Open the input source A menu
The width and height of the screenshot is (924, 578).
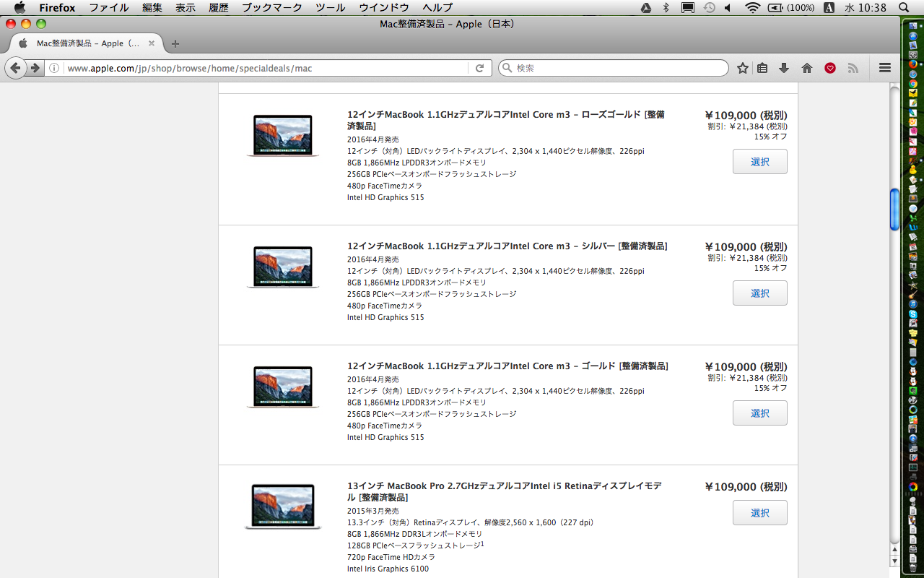coord(829,8)
